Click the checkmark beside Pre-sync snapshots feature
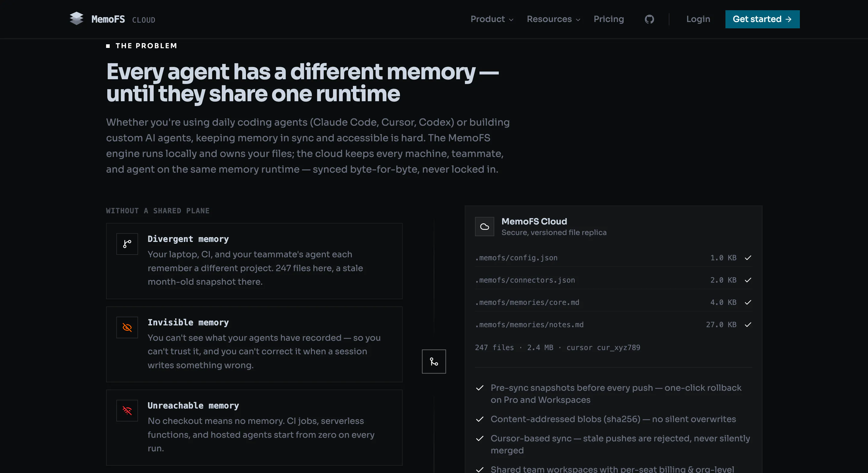This screenshot has height=473, width=868. 480,388
